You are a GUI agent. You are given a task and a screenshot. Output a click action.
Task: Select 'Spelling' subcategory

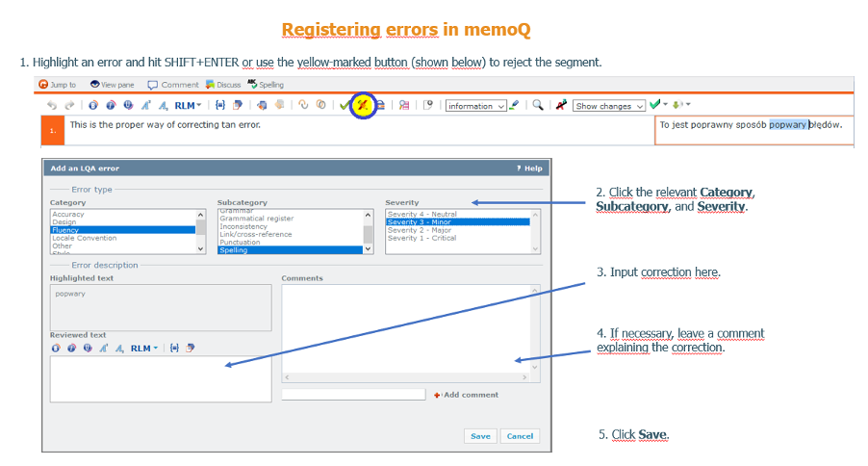point(290,250)
